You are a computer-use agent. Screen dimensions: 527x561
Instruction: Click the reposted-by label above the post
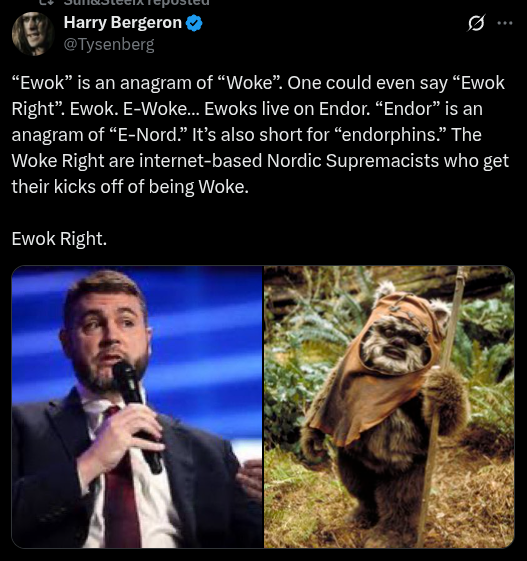(x=136, y=3)
